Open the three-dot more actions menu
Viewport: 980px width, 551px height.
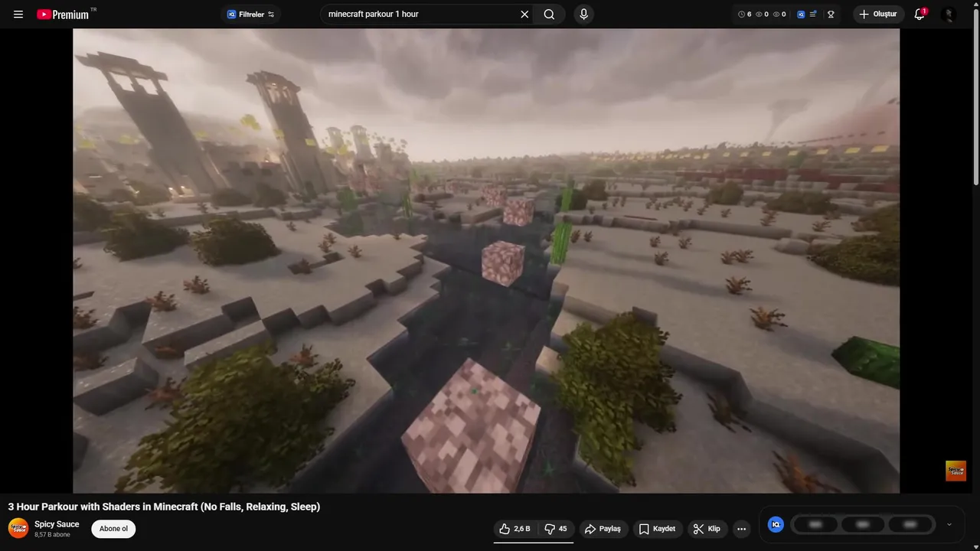click(741, 529)
